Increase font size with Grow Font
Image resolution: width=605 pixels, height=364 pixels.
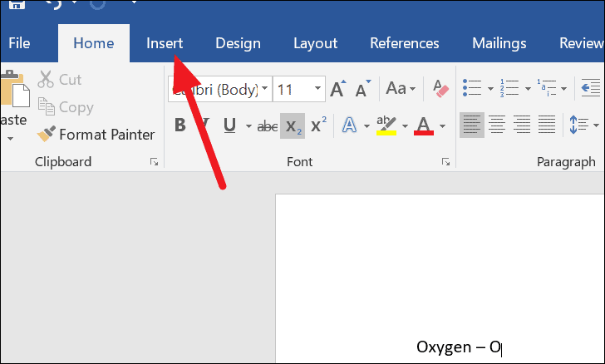tap(338, 88)
